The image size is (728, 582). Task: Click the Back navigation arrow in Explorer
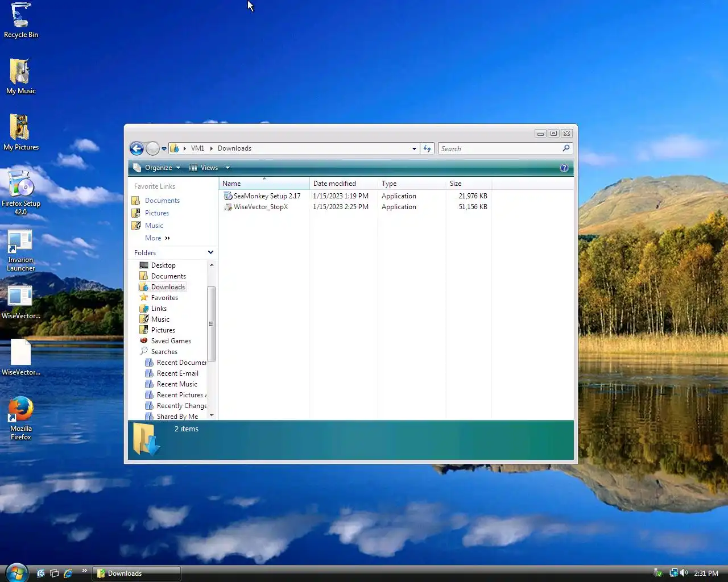(136, 148)
